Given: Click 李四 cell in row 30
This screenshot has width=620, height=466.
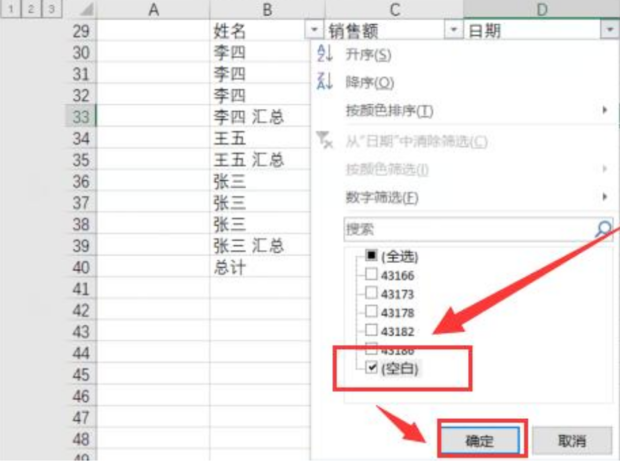Looking at the screenshot, I should coord(260,52).
